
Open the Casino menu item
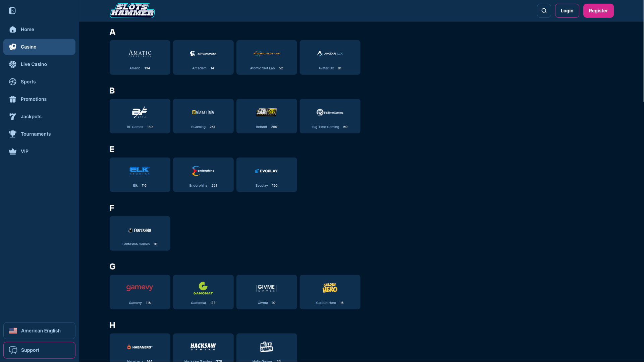39,47
